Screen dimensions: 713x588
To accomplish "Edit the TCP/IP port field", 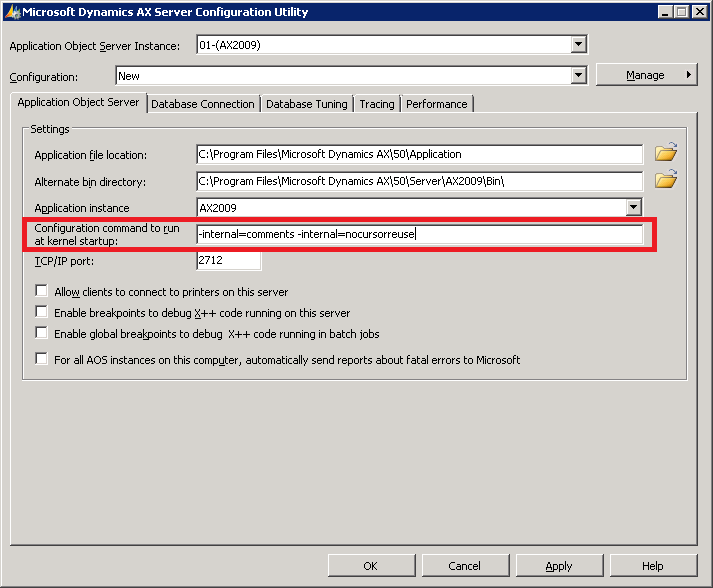I will click(229, 261).
